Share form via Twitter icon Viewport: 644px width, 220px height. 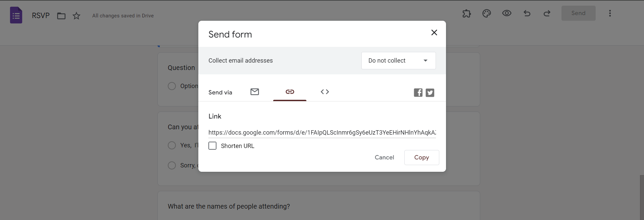(430, 92)
